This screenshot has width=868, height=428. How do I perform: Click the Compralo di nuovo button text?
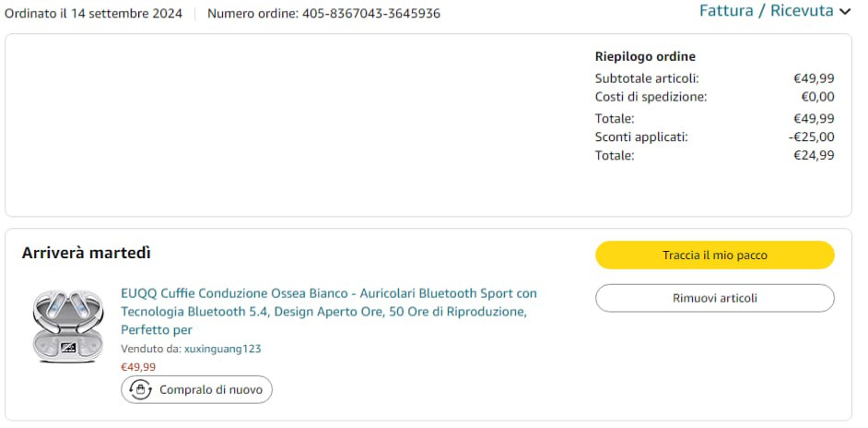point(210,389)
